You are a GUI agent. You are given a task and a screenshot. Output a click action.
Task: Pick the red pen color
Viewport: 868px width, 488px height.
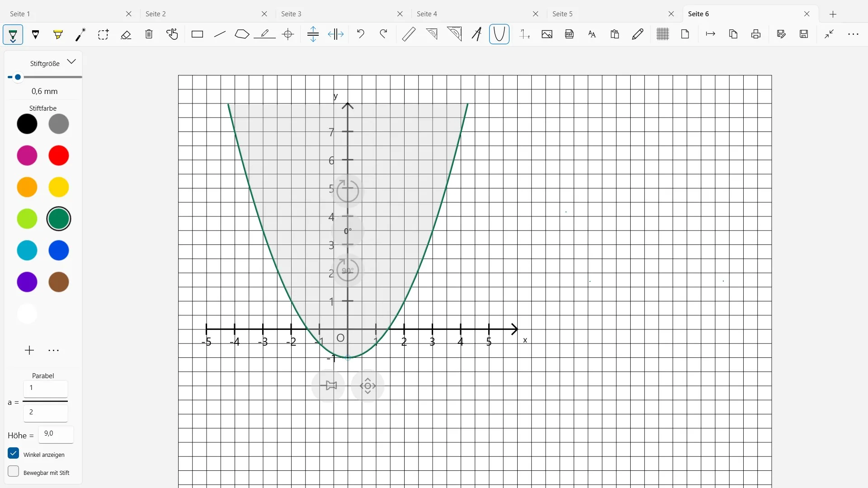pos(59,155)
